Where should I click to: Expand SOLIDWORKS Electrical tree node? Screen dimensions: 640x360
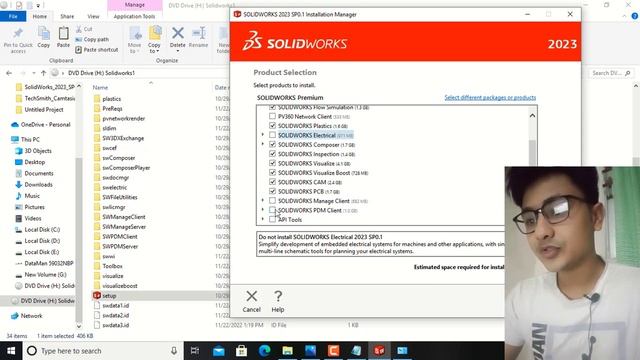point(262,135)
